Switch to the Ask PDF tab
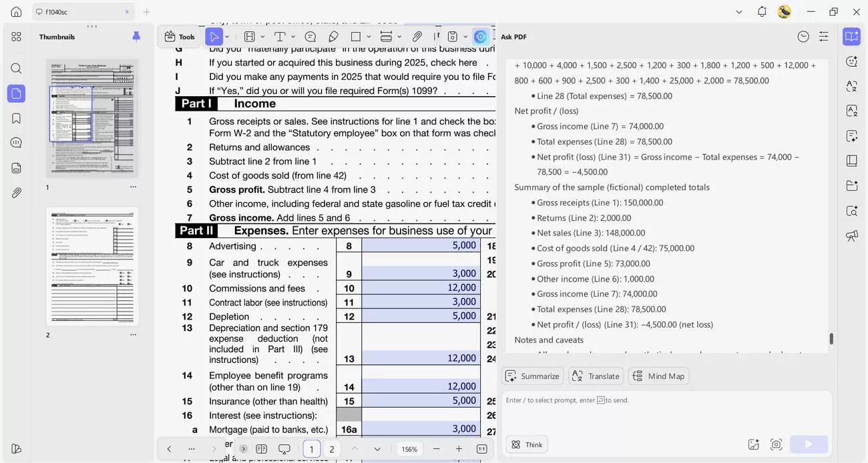The width and height of the screenshot is (868, 463). 513,37
